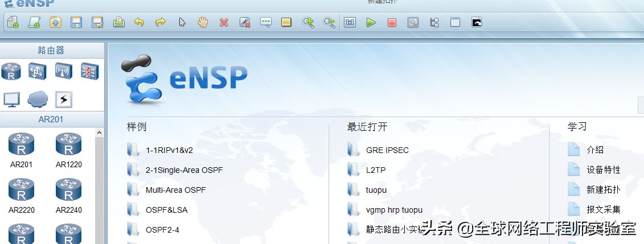Choose the connection cable lightning icon
The height and width of the screenshot is (244, 644).
tap(64, 100)
